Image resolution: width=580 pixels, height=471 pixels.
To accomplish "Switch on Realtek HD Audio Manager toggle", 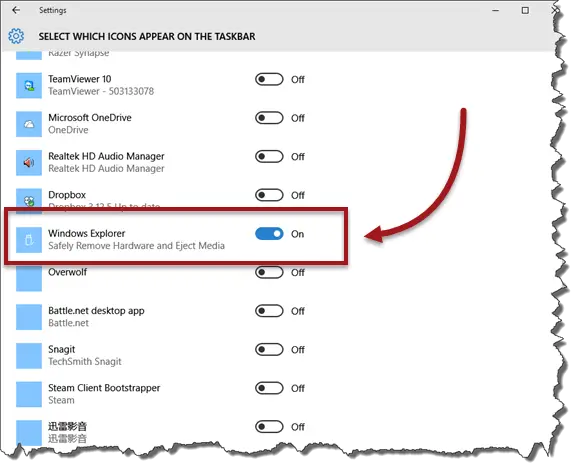I will (269, 157).
